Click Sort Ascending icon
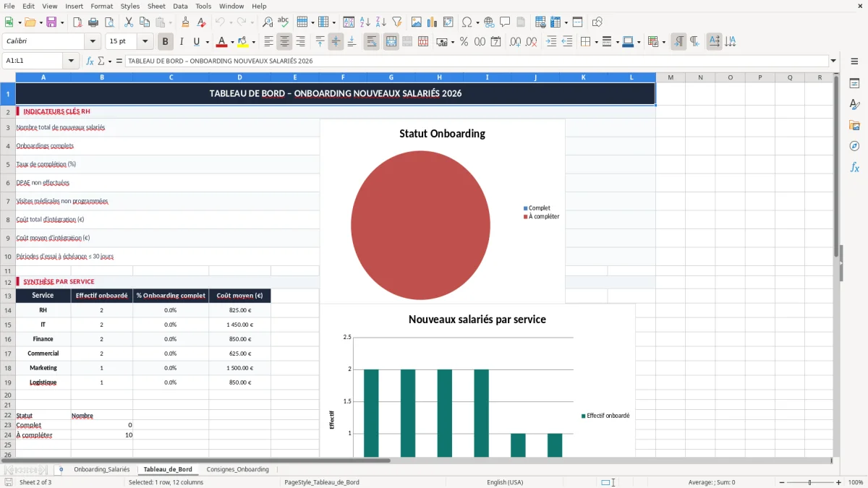868x488 pixels. pos(365,22)
